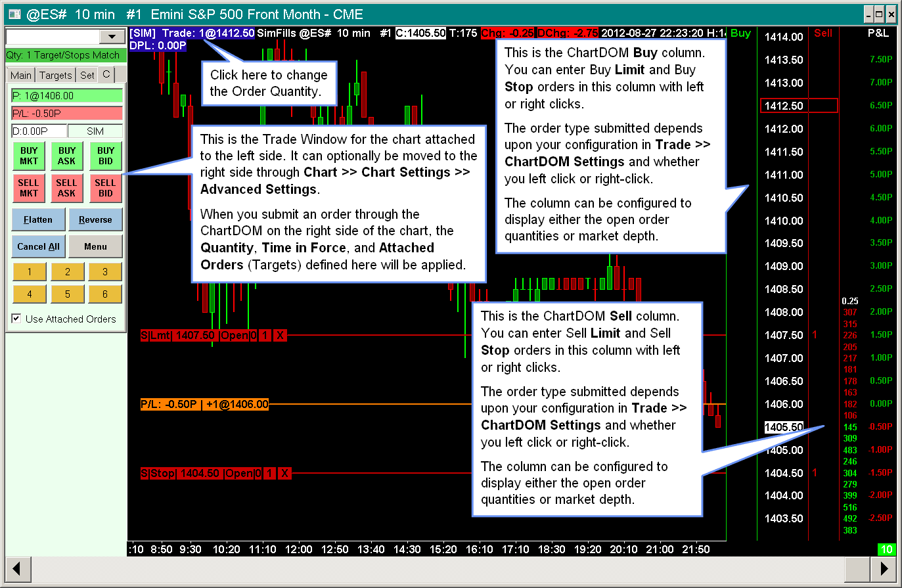The height and width of the screenshot is (588, 902).
Task: Select quantity preset button 3
Action: [105, 271]
